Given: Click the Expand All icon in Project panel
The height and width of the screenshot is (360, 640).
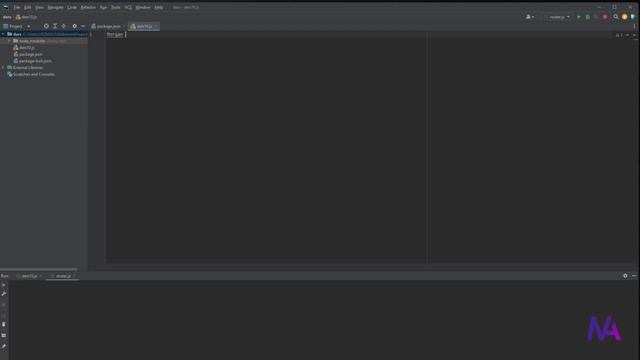Looking at the screenshot, I should [x=55, y=26].
